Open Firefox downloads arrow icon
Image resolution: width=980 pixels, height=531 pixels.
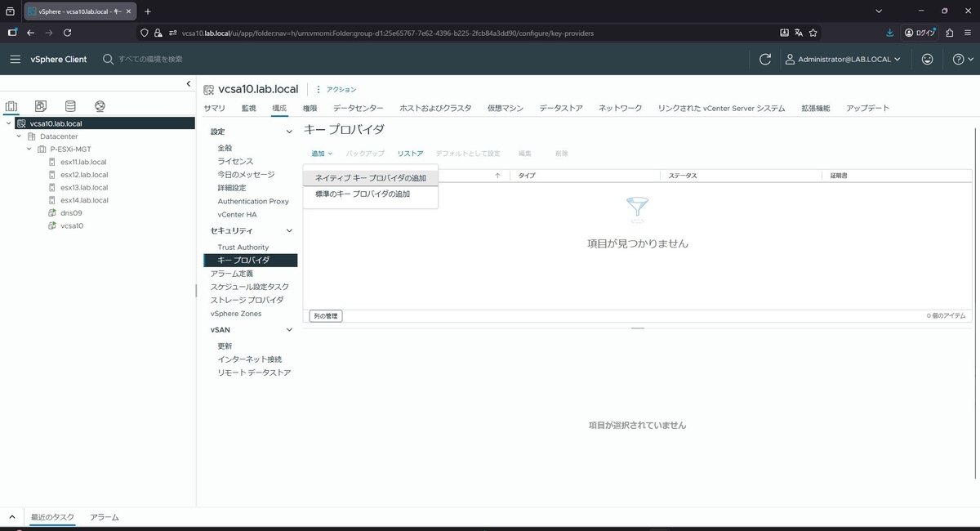pyautogui.click(x=890, y=33)
